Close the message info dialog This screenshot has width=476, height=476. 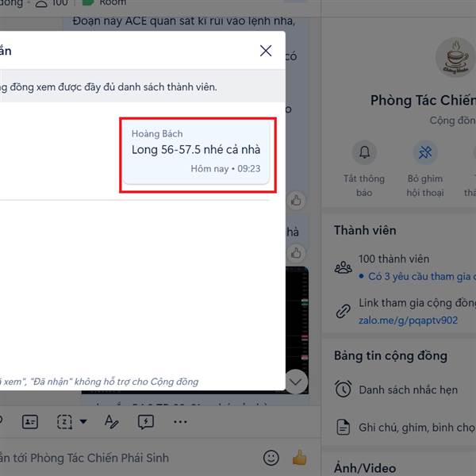click(x=266, y=51)
